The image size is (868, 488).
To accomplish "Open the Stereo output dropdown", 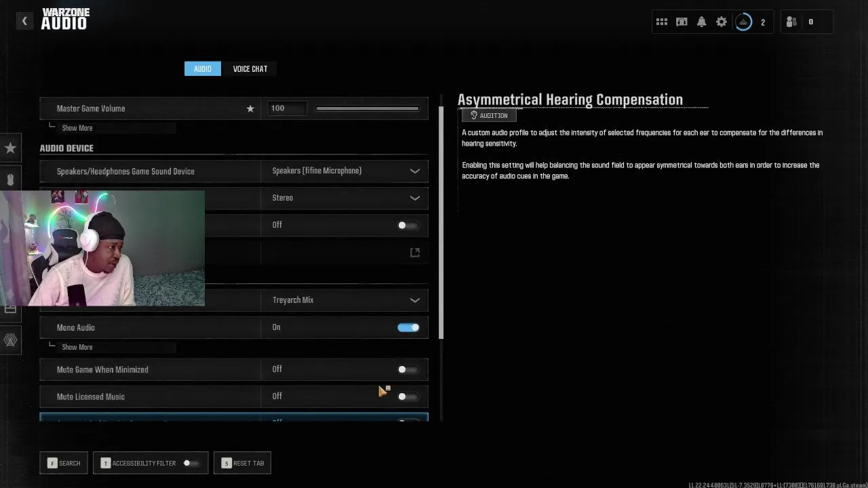I will point(344,198).
